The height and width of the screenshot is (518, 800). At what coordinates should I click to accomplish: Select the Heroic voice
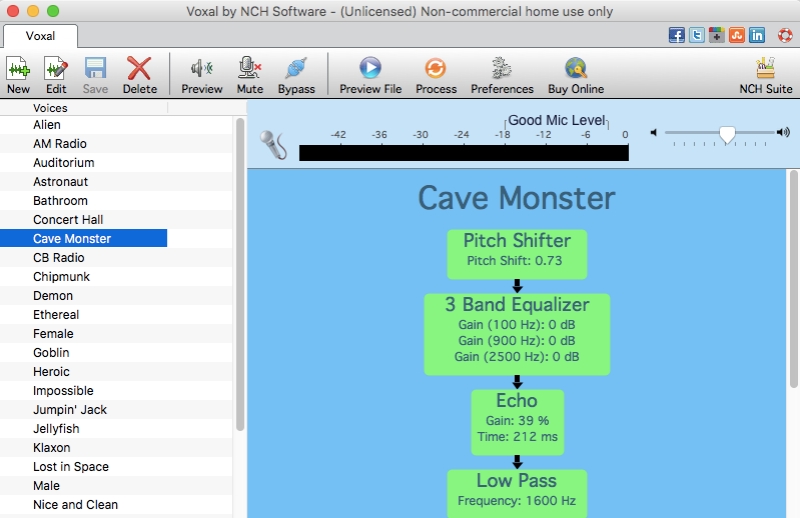(x=116, y=372)
